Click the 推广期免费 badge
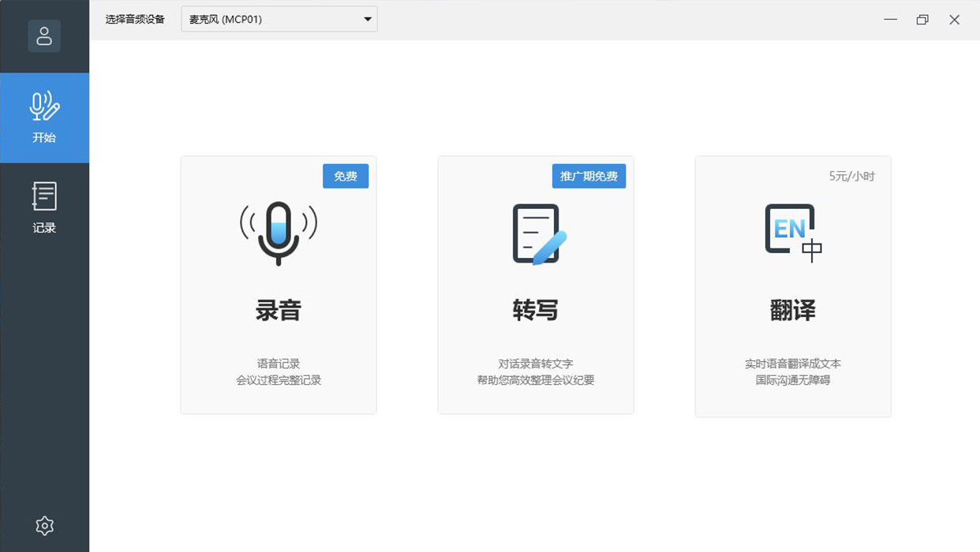Screen dimensions: 980x552 tap(589, 176)
